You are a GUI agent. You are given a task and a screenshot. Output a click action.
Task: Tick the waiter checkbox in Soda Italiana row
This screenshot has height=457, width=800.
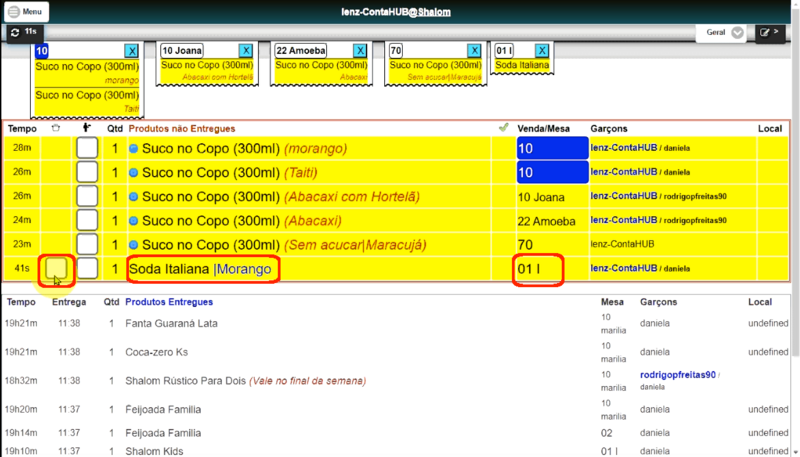click(87, 268)
